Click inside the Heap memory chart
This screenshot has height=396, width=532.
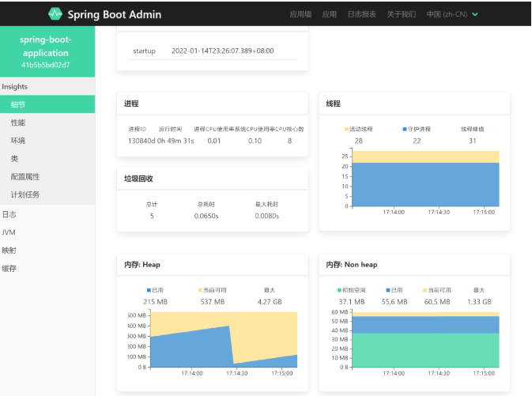(x=224, y=339)
